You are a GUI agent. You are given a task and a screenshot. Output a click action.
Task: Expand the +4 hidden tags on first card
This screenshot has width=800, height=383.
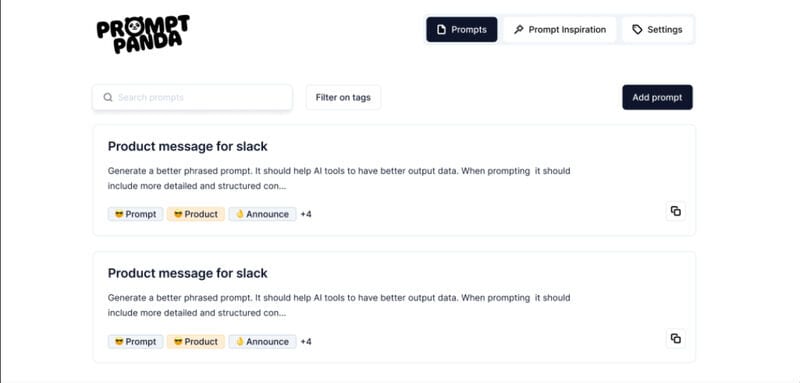(306, 214)
